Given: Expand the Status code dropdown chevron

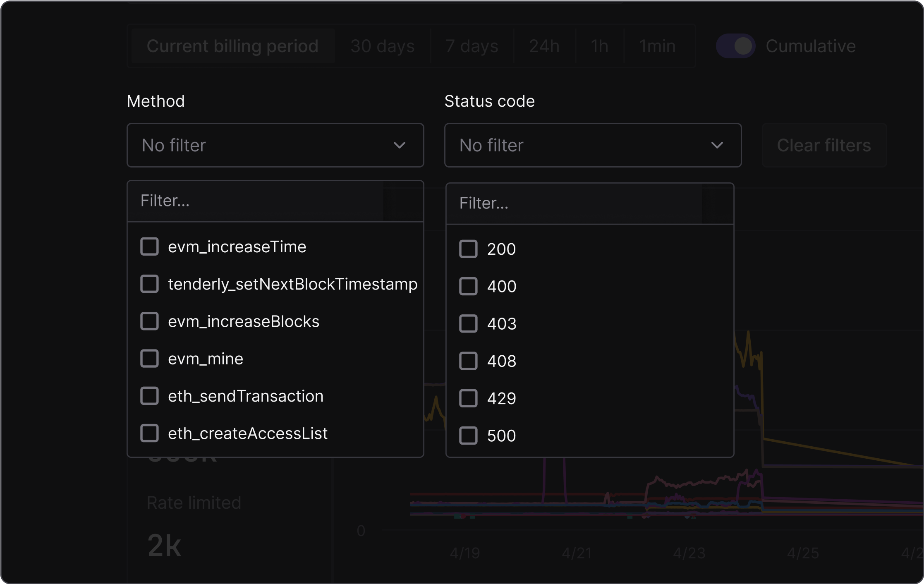Looking at the screenshot, I should click(x=718, y=145).
